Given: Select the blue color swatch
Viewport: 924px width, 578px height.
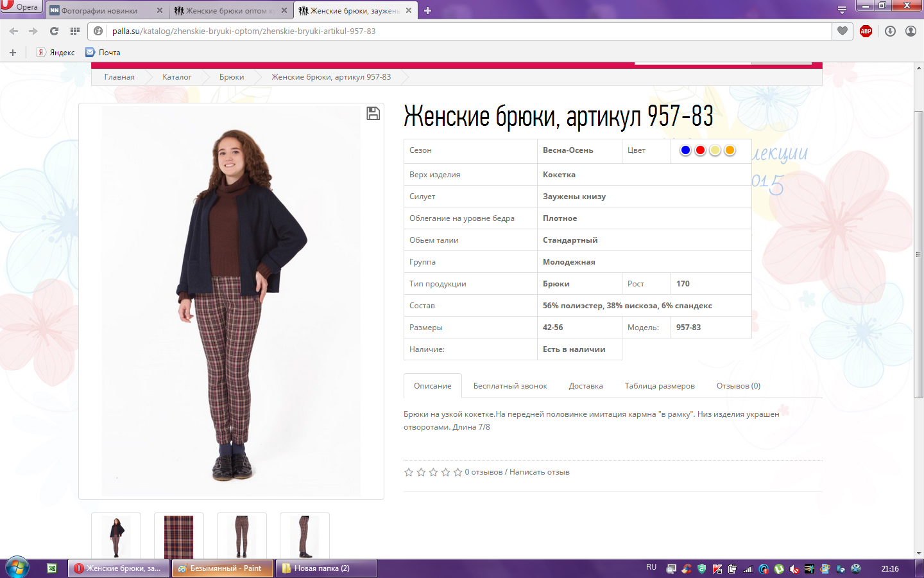Looking at the screenshot, I should click(x=685, y=150).
